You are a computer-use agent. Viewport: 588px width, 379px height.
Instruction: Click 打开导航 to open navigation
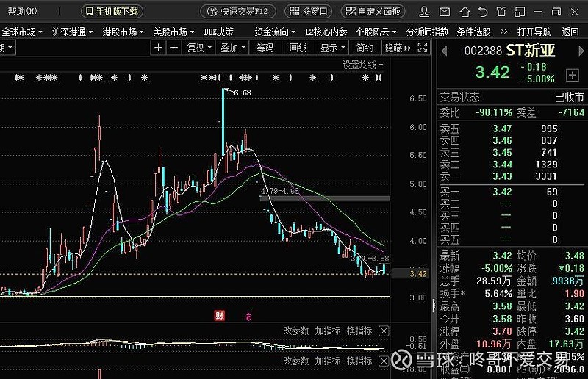click(x=534, y=32)
